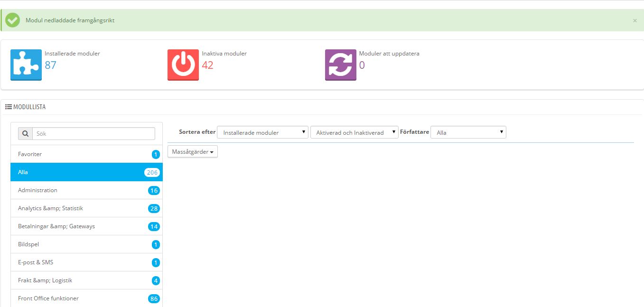
Task: Click the 14 badge on Betalningar & Gateways
Action: pos(154,227)
